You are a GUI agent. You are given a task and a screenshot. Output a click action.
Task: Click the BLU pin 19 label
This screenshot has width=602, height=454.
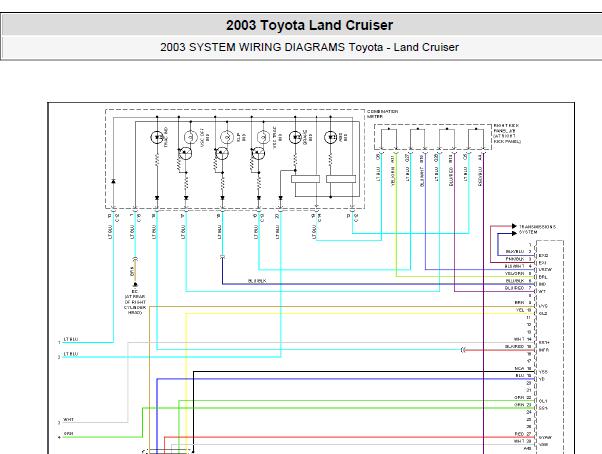click(x=520, y=375)
